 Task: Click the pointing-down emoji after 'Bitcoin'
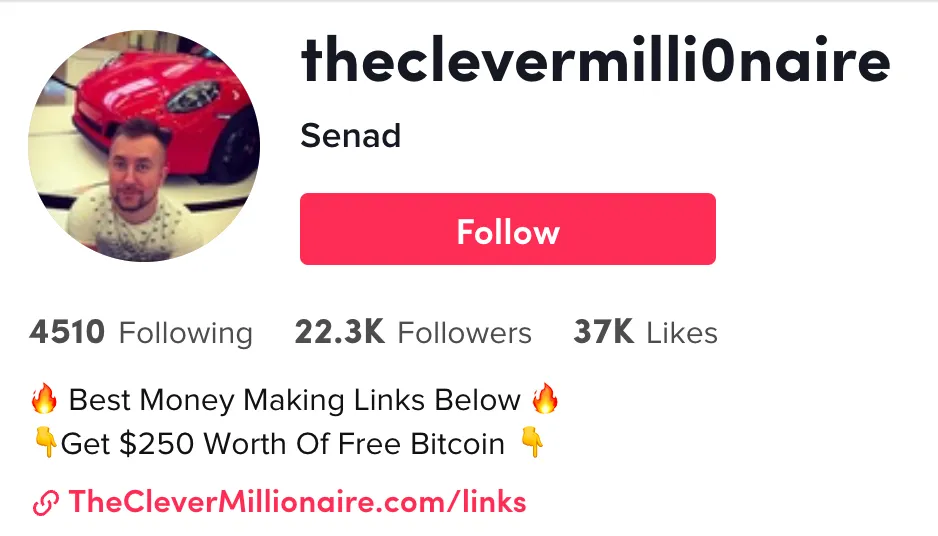(531, 443)
